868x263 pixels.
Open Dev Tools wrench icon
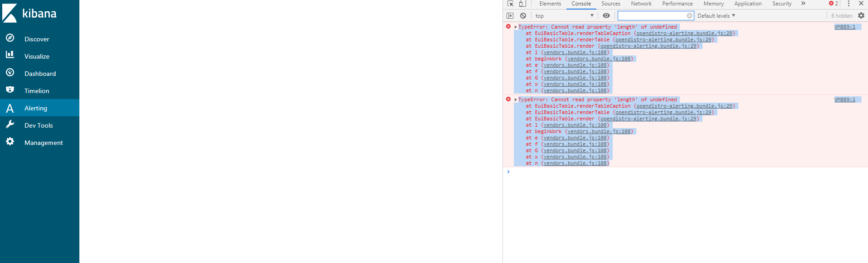pos(10,124)
